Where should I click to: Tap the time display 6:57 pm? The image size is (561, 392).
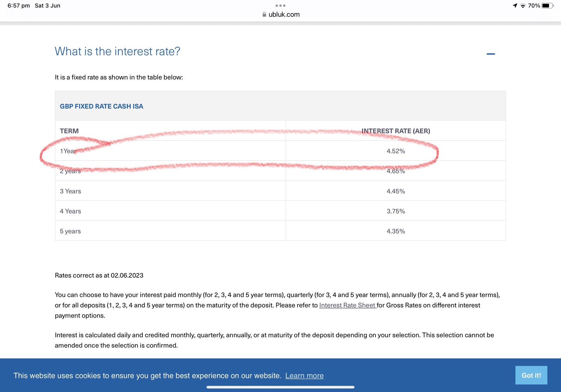click(19, 6)
